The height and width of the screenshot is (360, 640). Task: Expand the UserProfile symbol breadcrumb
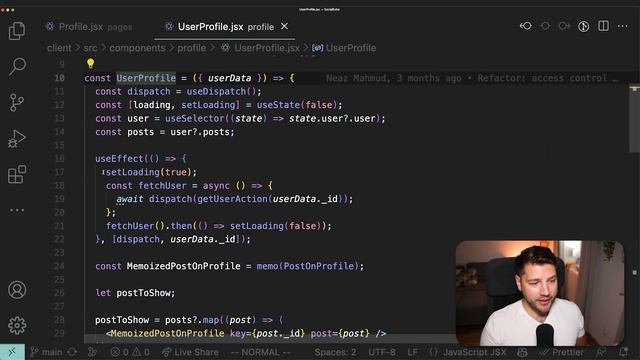(x=351, y=48)
